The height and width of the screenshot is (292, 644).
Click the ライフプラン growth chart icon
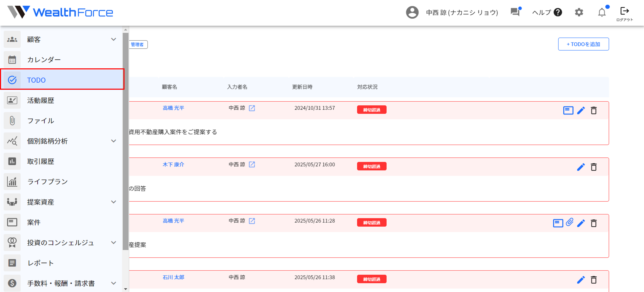pyautogui.click(x=12, y=182)
